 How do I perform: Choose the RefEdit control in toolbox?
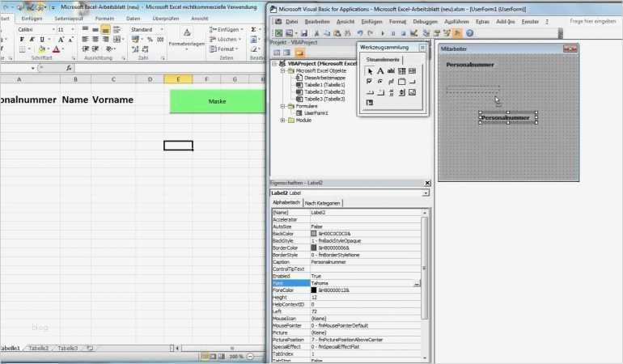[370, 103]
